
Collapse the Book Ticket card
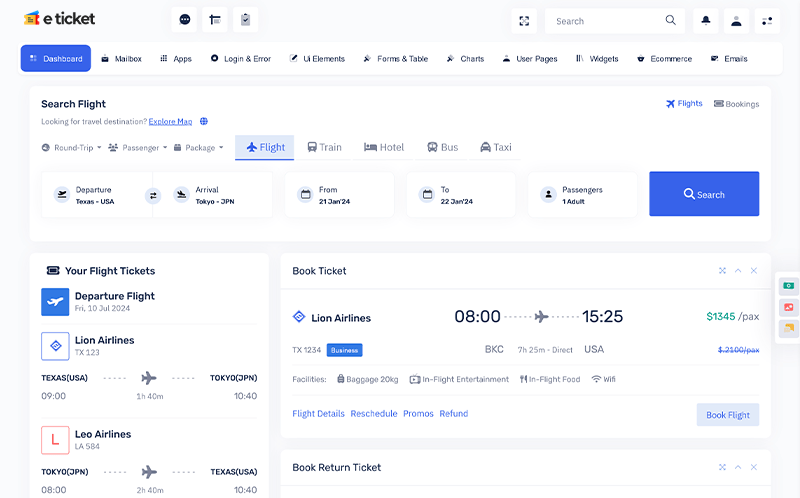pos(738,271)
